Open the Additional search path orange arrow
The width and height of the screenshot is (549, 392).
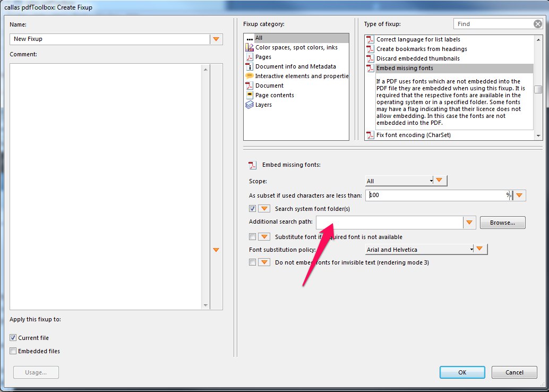(469, 223)
